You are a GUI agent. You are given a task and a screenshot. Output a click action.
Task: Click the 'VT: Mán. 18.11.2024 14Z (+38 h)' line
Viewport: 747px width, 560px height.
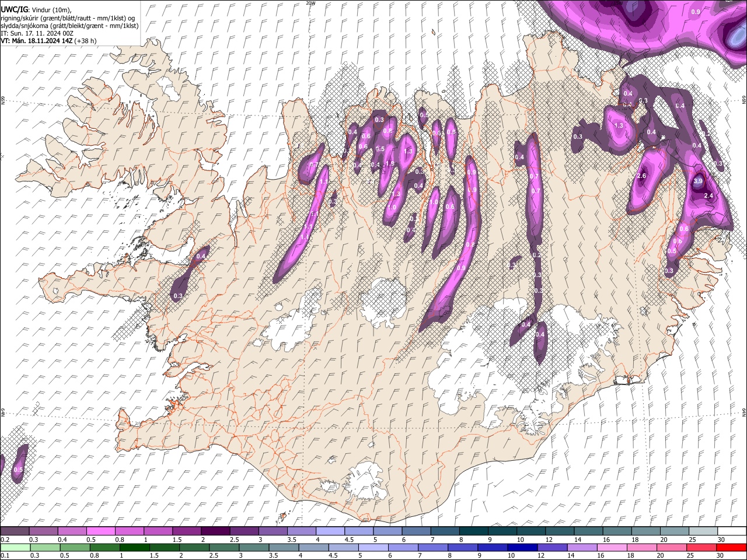point(48,41)
